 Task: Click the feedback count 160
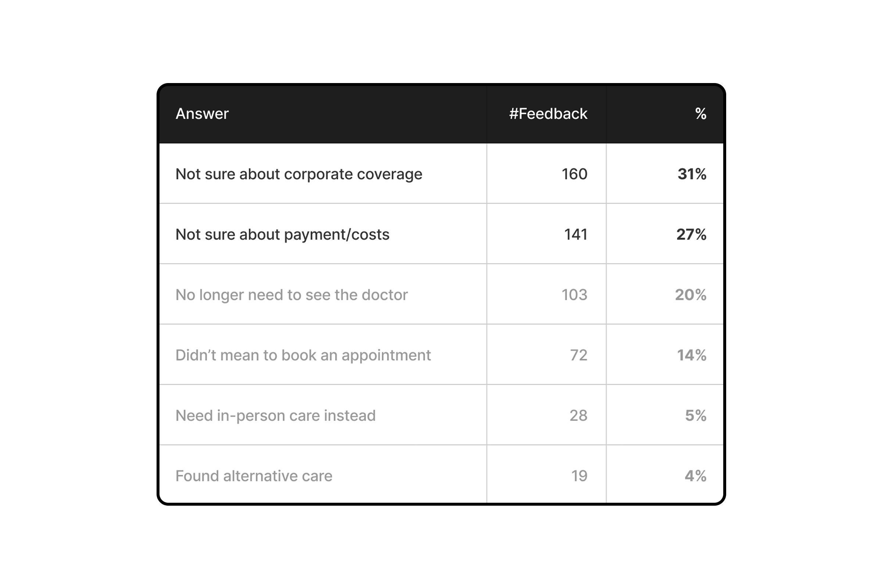574,174
